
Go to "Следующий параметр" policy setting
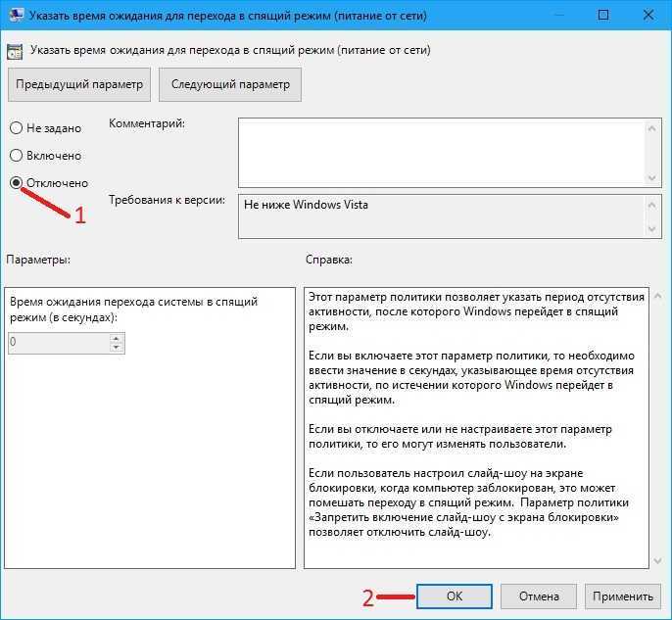click(x=230, y=84)
